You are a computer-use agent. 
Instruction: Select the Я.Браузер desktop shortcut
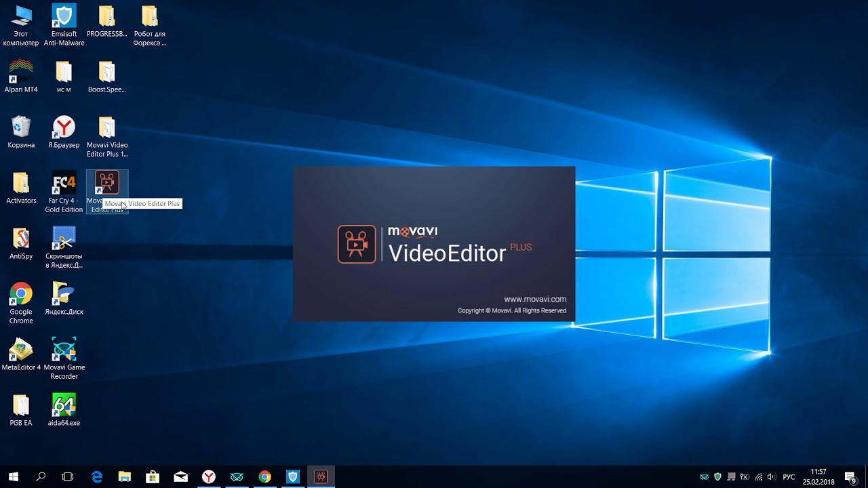point(64,132)
